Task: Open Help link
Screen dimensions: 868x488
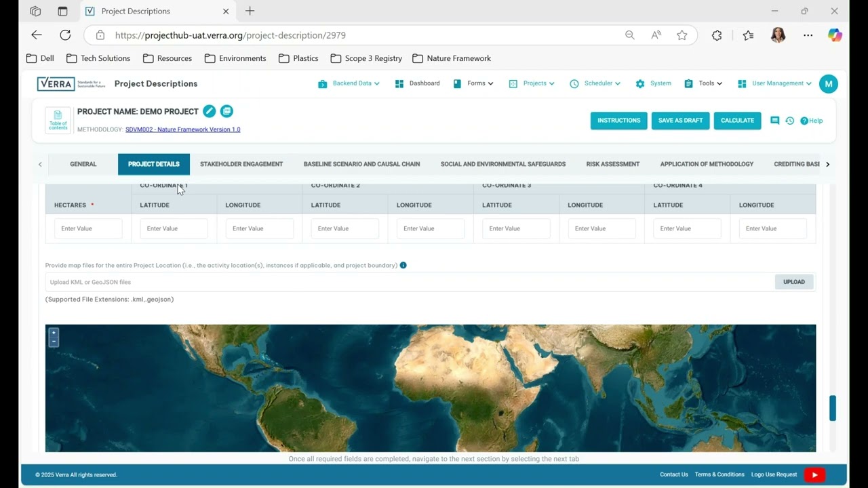Action: [x=811, y=121]
